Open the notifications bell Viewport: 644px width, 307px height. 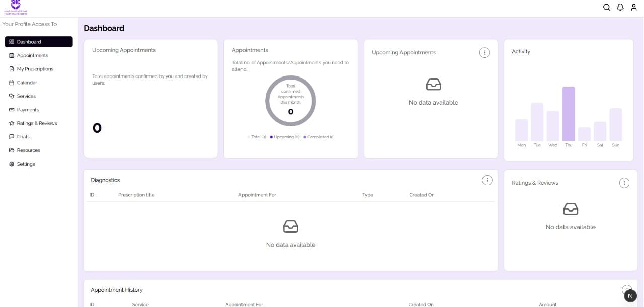click(620, 7)
